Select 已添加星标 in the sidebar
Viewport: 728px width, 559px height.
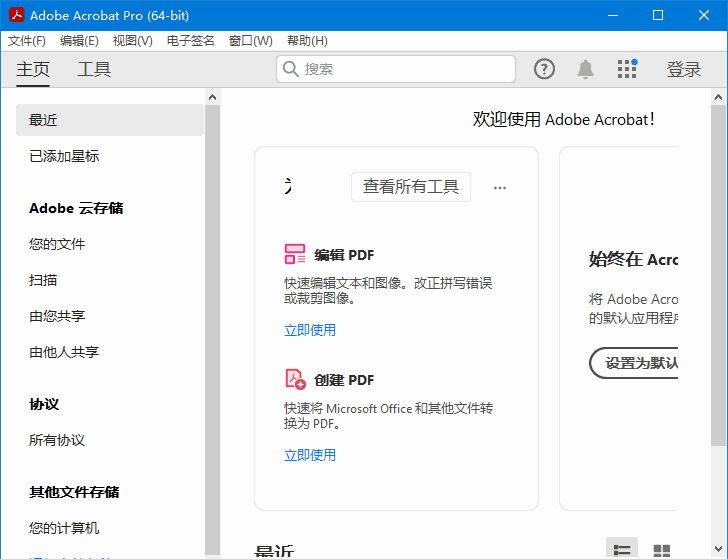point(64,156)
